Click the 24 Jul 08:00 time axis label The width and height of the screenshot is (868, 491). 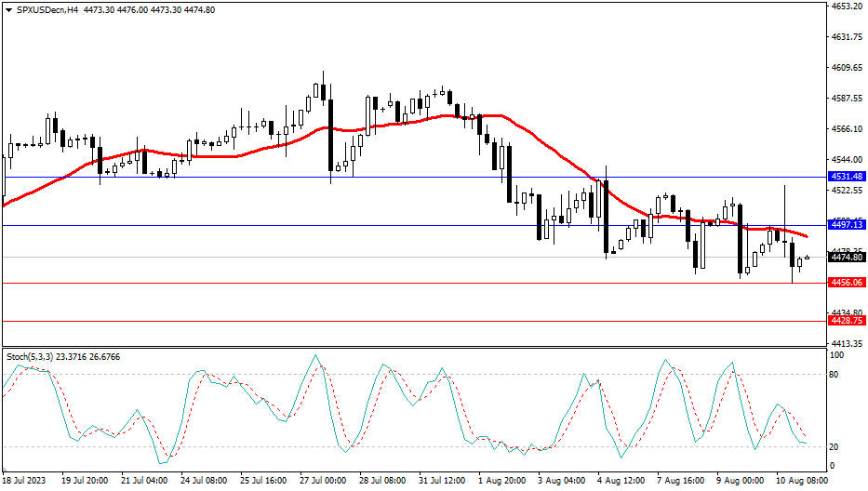(204, 481)
